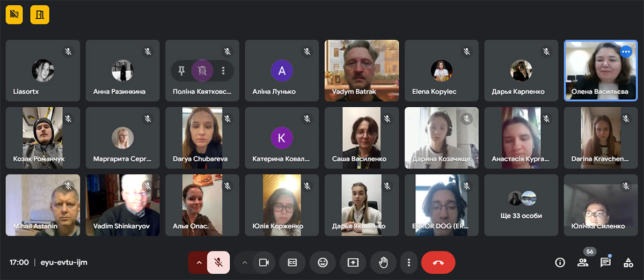Raise hand with the hand icon

(383, 262)
